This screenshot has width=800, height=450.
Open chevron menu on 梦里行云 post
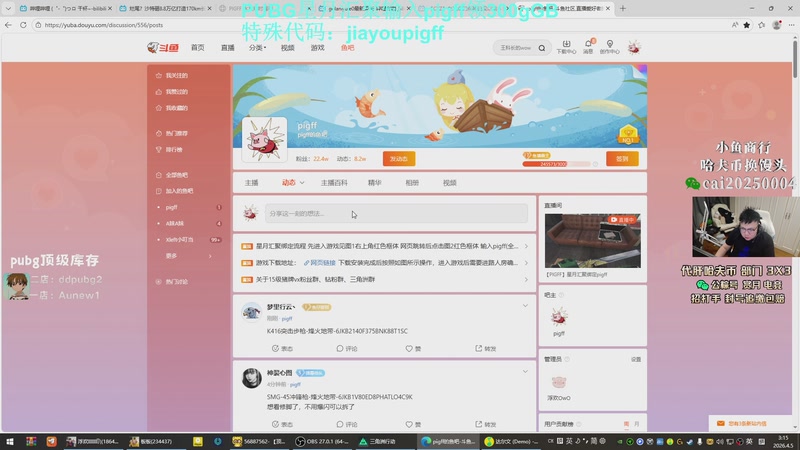[x=525, y=306]
